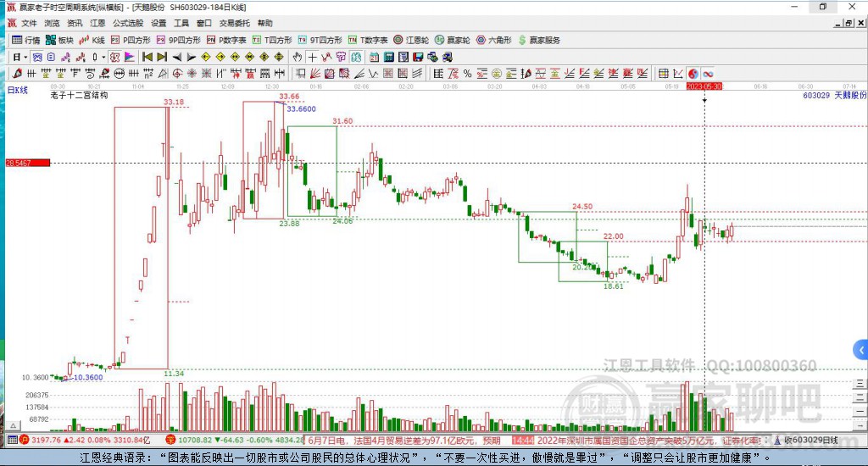This screenshot has height=466, width=868.
Task: Open the T四方形 tool
Action: pos(272,40)
